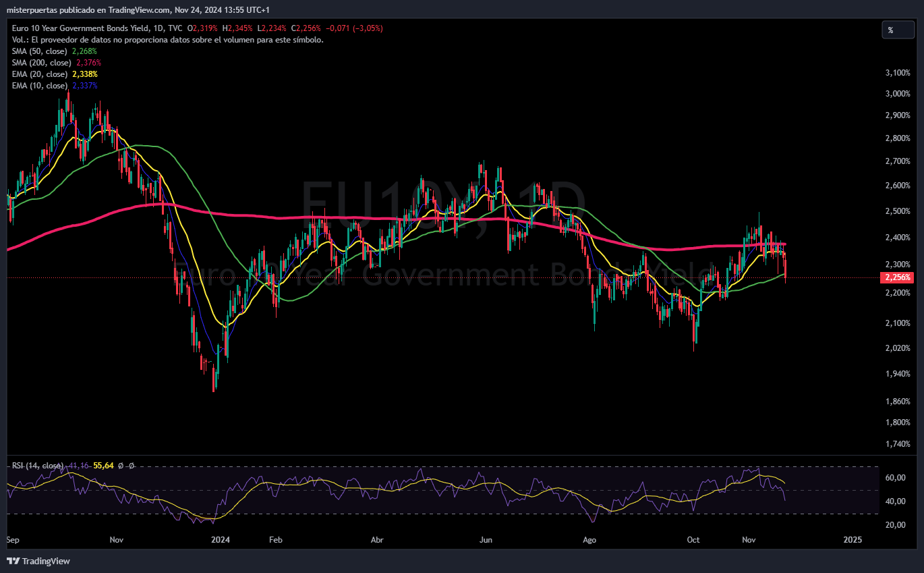
Task: Click the RSI value 55,64
Action: (103, 465)
